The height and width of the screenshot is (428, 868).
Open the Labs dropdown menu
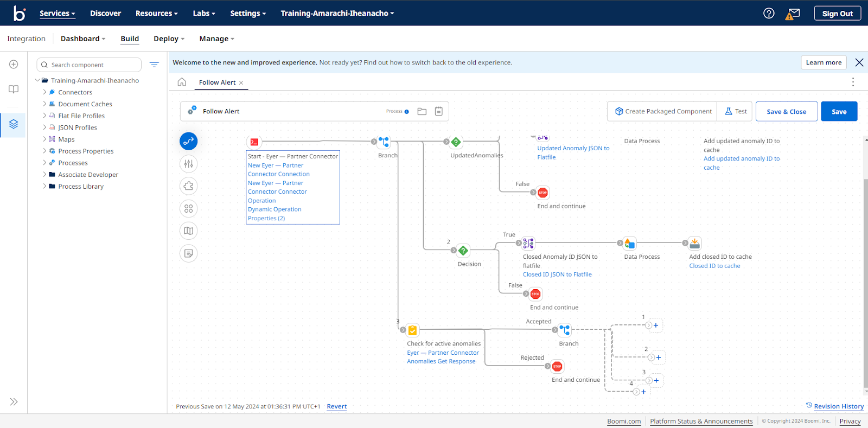[x=204, y=13]
